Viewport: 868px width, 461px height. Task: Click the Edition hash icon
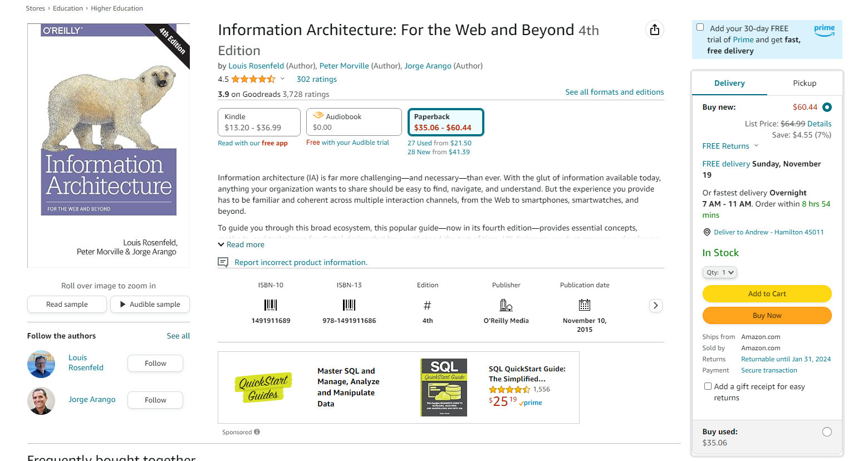[428, 305]
